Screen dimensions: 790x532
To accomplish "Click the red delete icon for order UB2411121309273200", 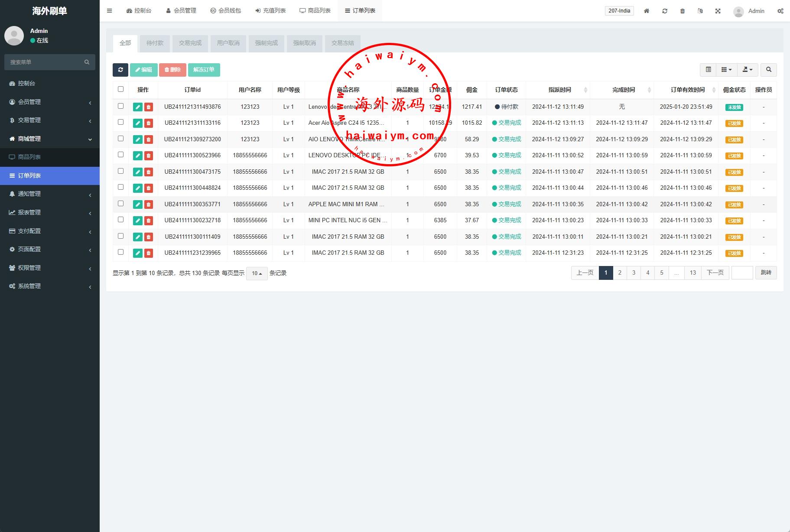I will (149, 139).
